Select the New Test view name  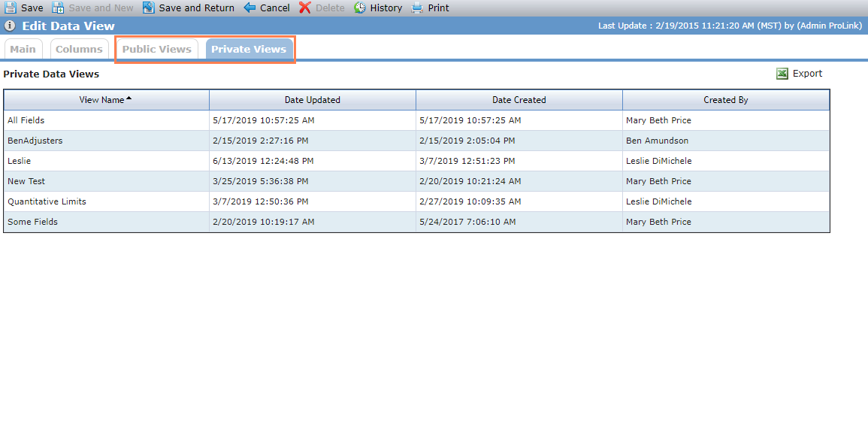26,181
